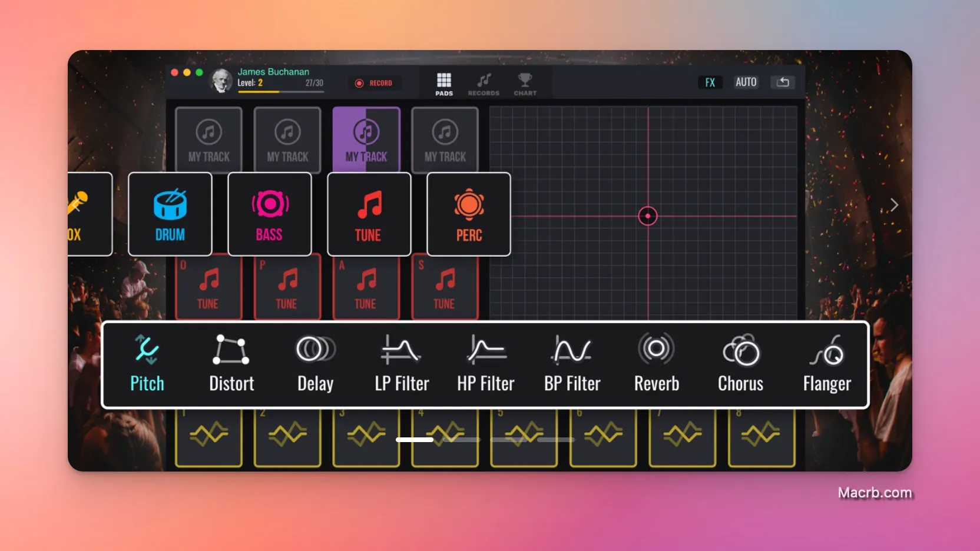The height and width of the screenshot is (551, 980).
Task: Enable the Reverb effect
Action: tap(656, 364)
